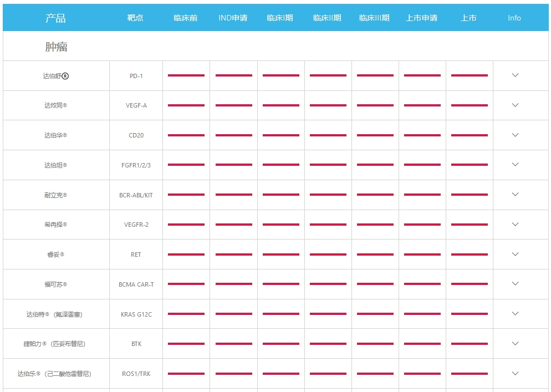The image size is (551, 392).
Task: Click the 达伯舒 product name
Action: (55, 76)
